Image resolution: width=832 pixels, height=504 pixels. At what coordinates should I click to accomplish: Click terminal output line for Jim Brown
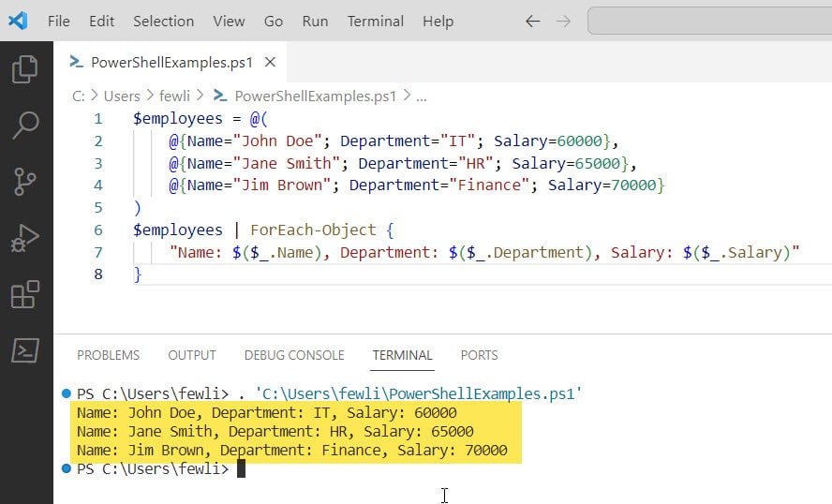tap(291, 450)
